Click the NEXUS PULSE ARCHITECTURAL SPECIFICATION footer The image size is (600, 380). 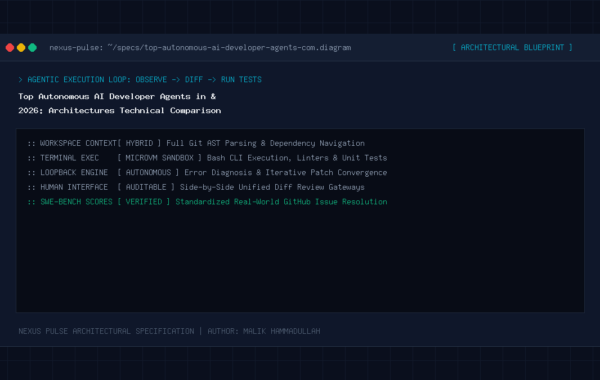pyautogui.click(x=106, y=331)
